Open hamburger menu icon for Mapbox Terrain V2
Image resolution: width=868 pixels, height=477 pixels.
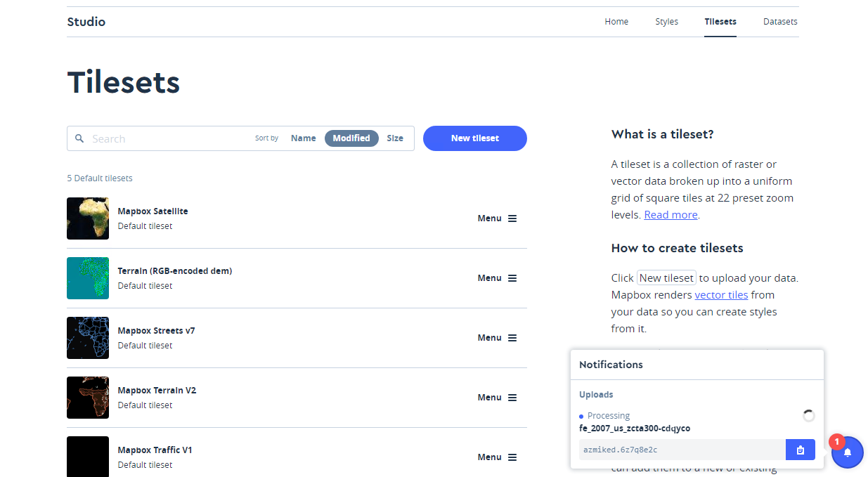(x=512, y=398)
